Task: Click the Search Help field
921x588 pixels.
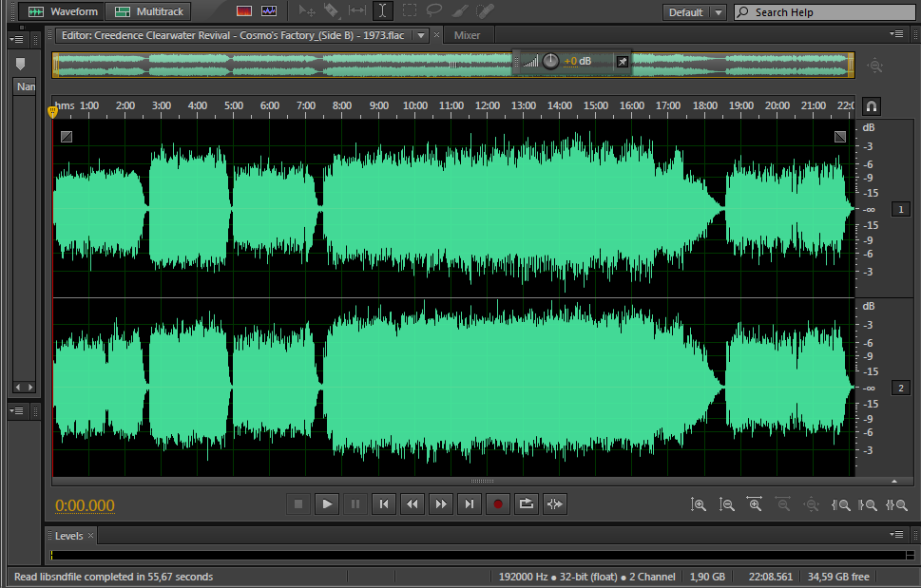Action: (825, 12)
